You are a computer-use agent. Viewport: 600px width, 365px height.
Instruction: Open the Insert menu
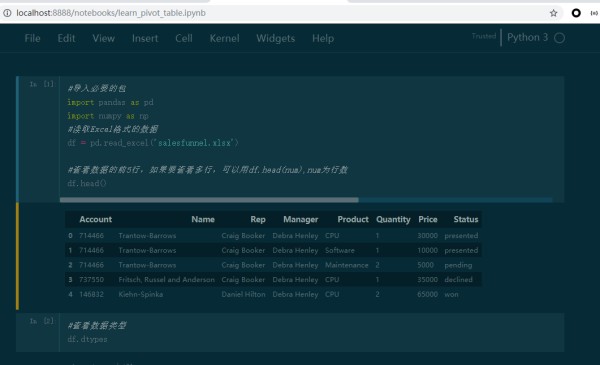pos(145,38)
